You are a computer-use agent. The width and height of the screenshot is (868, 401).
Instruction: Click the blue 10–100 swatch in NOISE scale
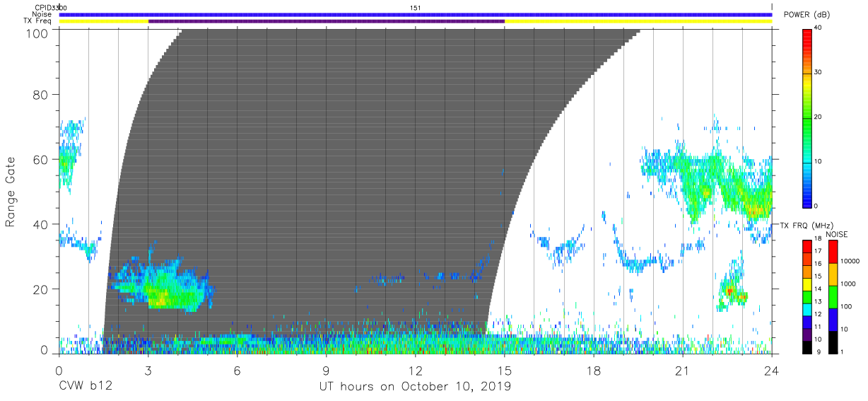coord(833,319)
